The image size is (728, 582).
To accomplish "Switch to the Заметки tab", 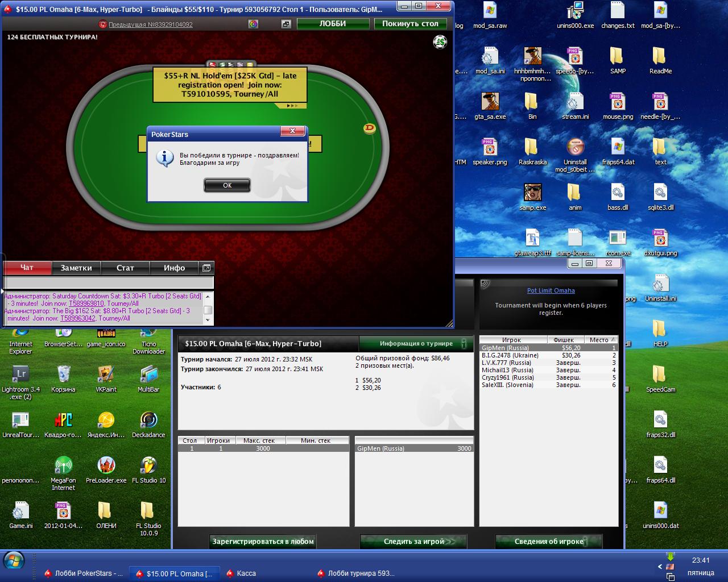I will (76, 268).
